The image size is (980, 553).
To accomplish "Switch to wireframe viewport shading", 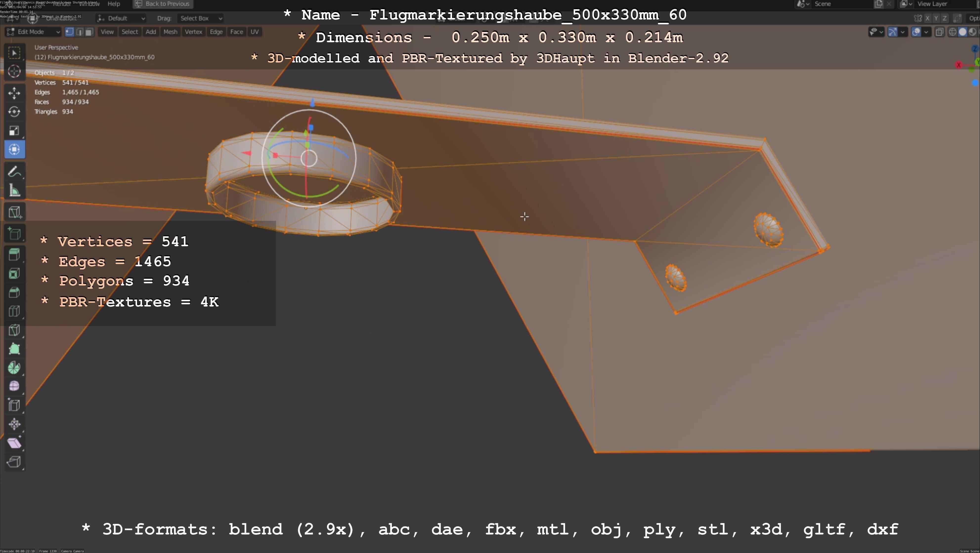I will 953,32.
